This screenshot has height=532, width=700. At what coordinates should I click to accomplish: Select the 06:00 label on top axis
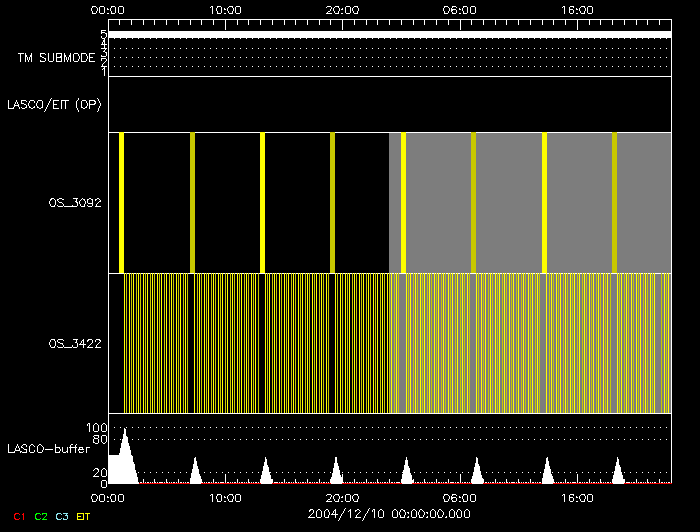459,9
